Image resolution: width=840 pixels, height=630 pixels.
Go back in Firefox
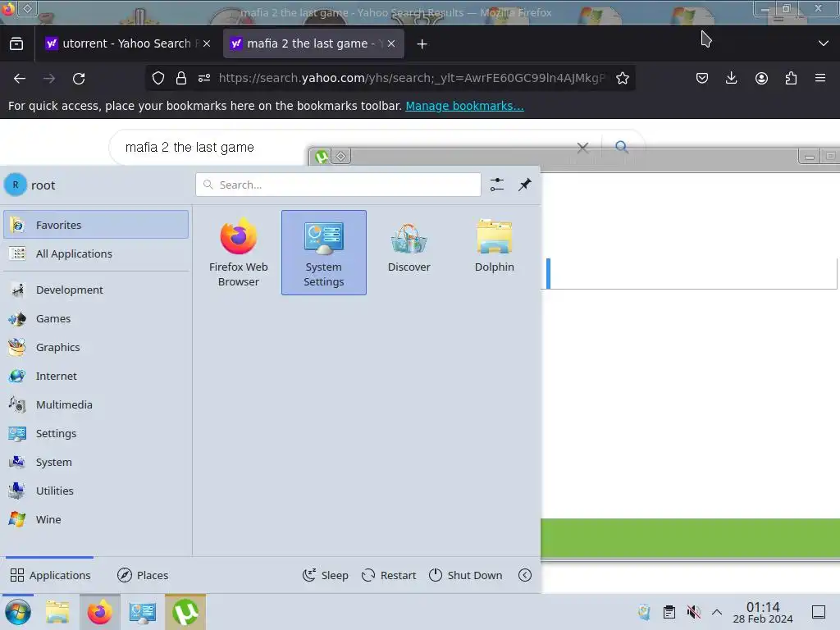(20, 79)
